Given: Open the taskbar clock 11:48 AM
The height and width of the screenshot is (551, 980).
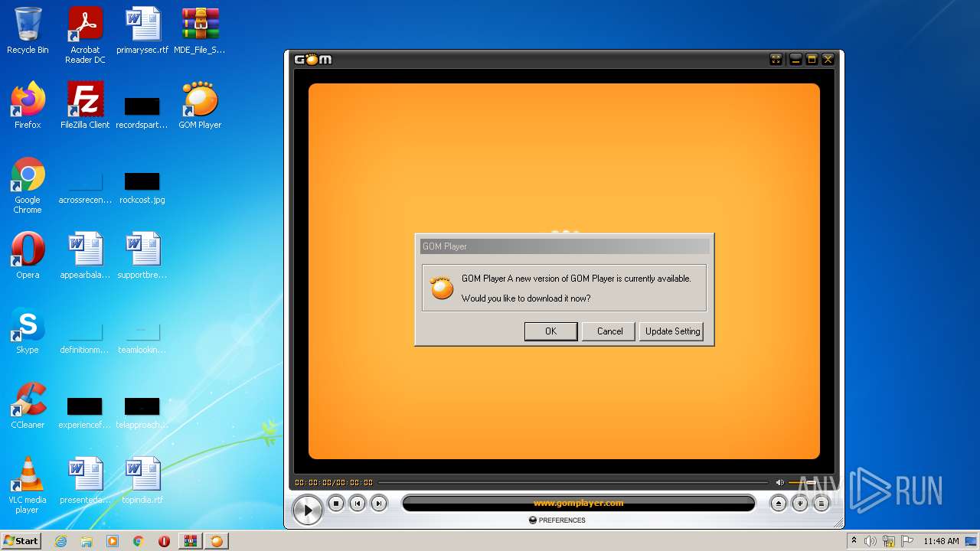Looking at the screenshot, I should click(x=941, y=541).
